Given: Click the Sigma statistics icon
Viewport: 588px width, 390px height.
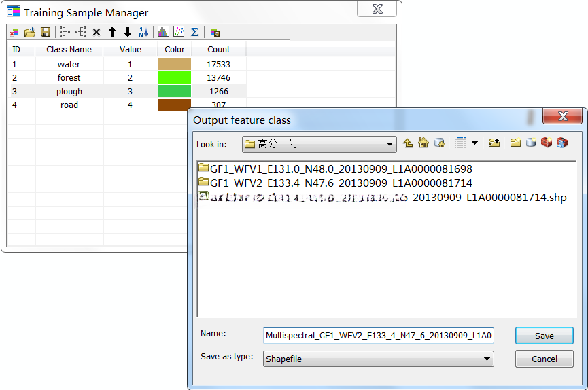Looking at the screenshot, I should pos(195,32).
